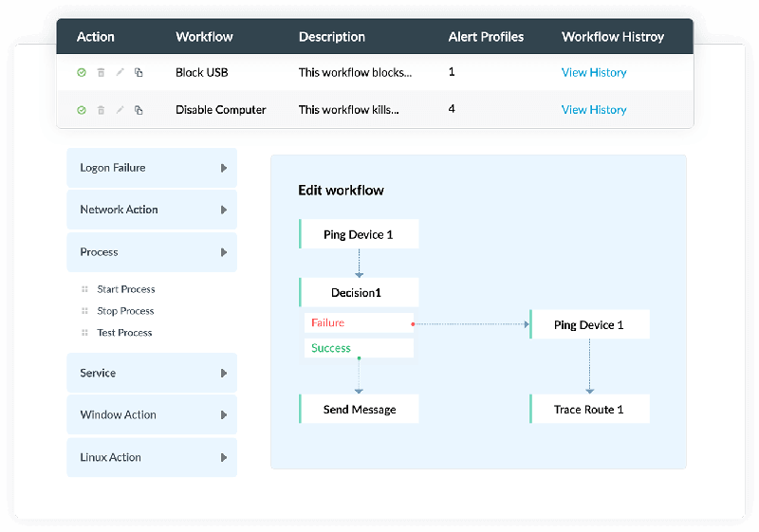Screen dimensions: 759x532
Task: Select the Trace Route 1 workflow node
Action: (589, 409)
